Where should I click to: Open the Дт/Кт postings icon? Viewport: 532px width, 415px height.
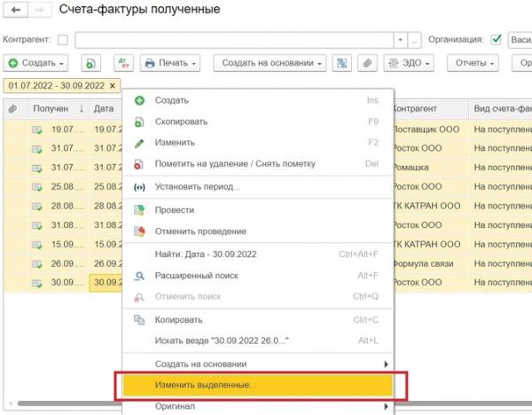[123, 63]
